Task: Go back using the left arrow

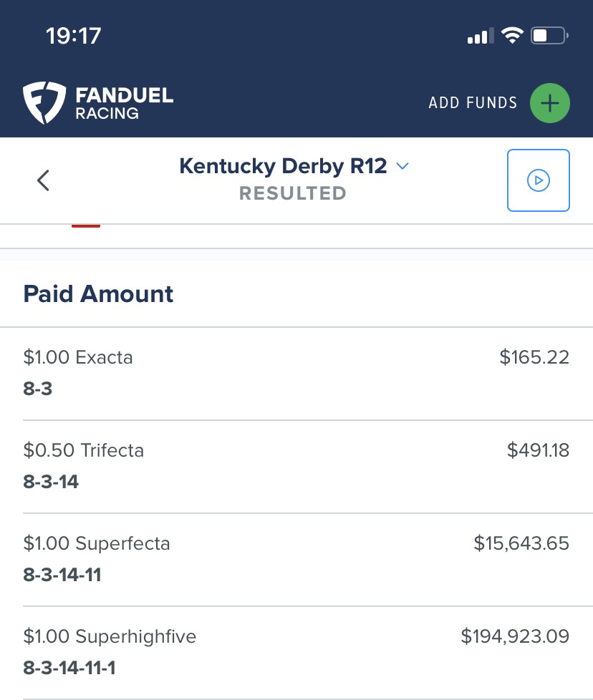Action: click(44, 180)
